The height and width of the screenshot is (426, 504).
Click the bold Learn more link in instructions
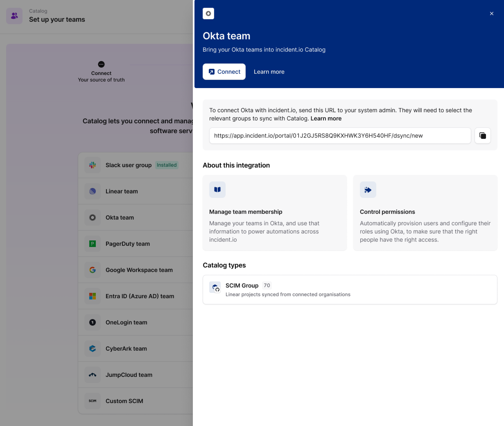tap(326, 118)
